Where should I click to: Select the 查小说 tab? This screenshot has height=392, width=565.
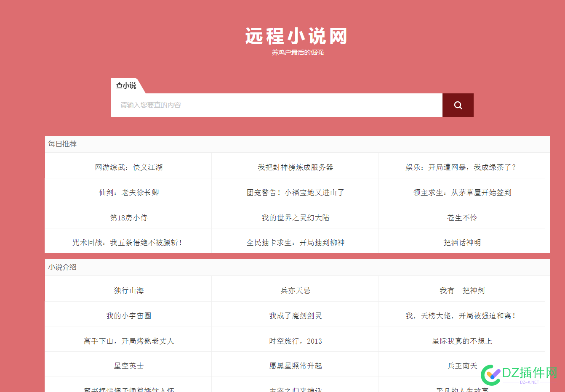[126, 85]
